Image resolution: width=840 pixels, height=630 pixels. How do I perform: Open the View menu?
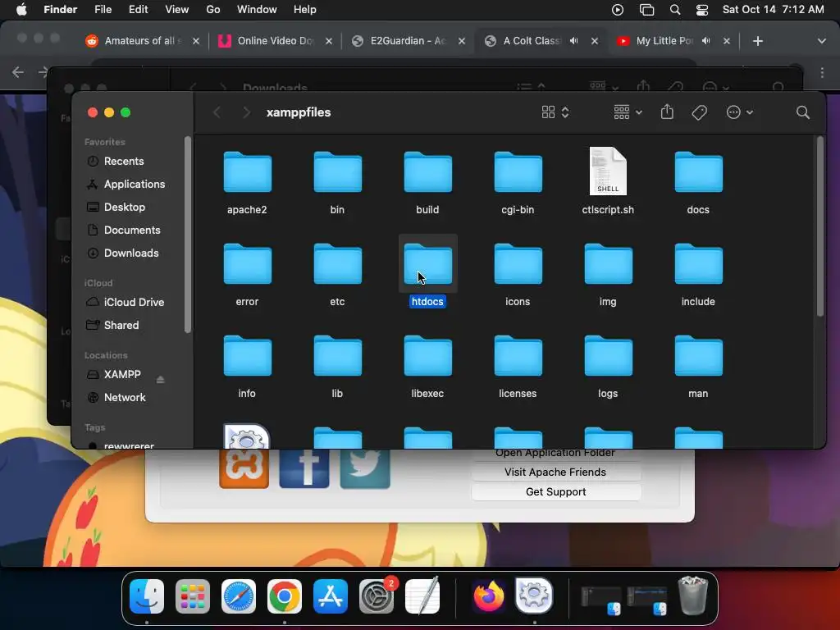(x=177, y=10)
